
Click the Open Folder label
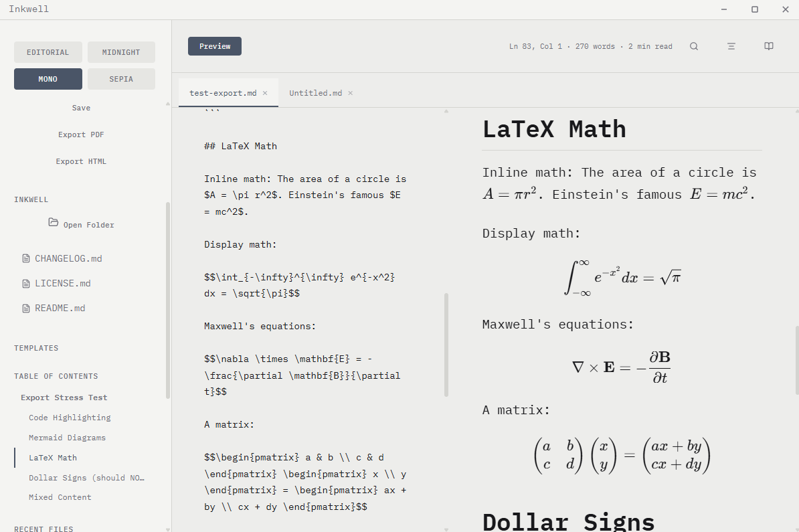[x=88, y=225]
